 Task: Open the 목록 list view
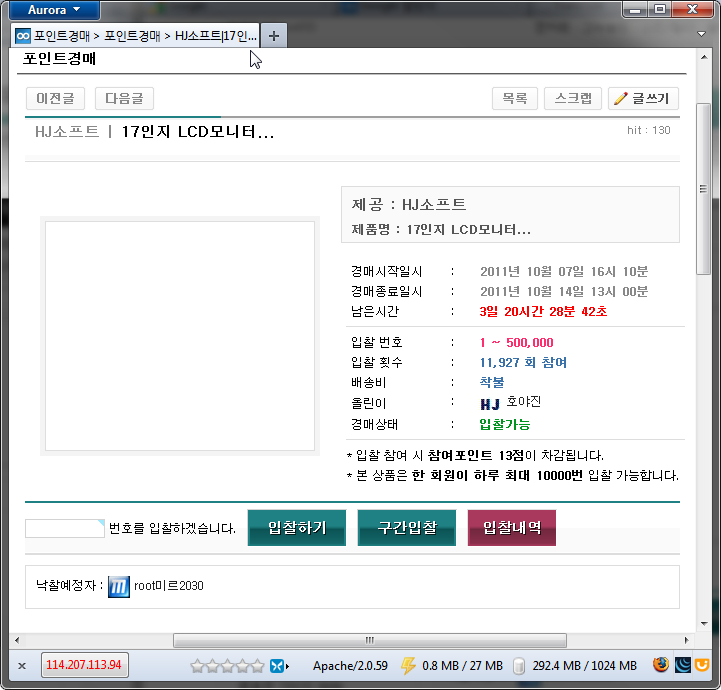click(515, 98)
